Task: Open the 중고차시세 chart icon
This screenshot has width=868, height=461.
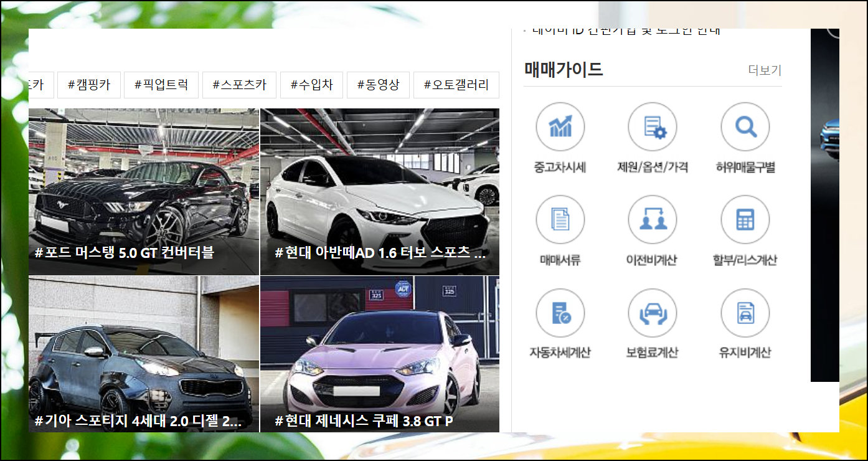Action: point(560,127)
